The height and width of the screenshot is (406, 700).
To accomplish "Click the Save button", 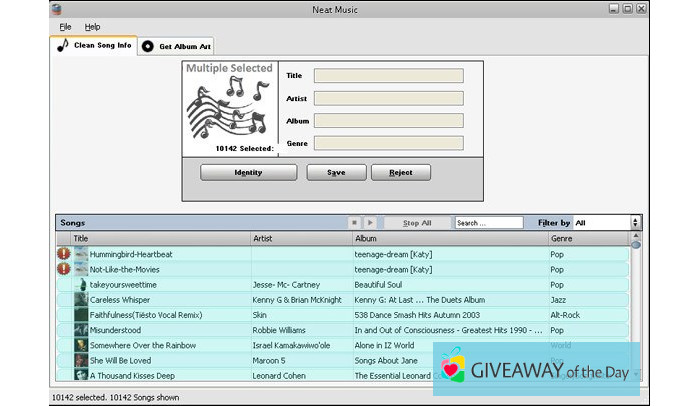I will 336,172.
